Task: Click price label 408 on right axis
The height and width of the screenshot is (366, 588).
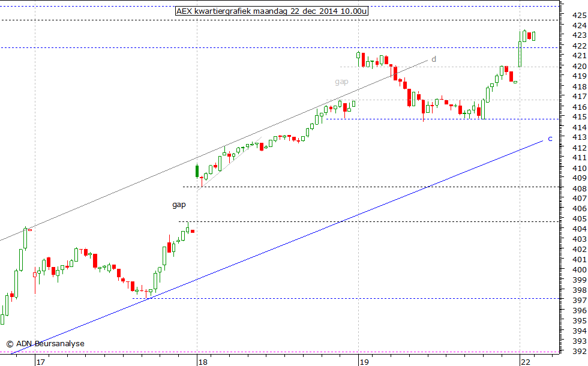Action: coord(580,188)
